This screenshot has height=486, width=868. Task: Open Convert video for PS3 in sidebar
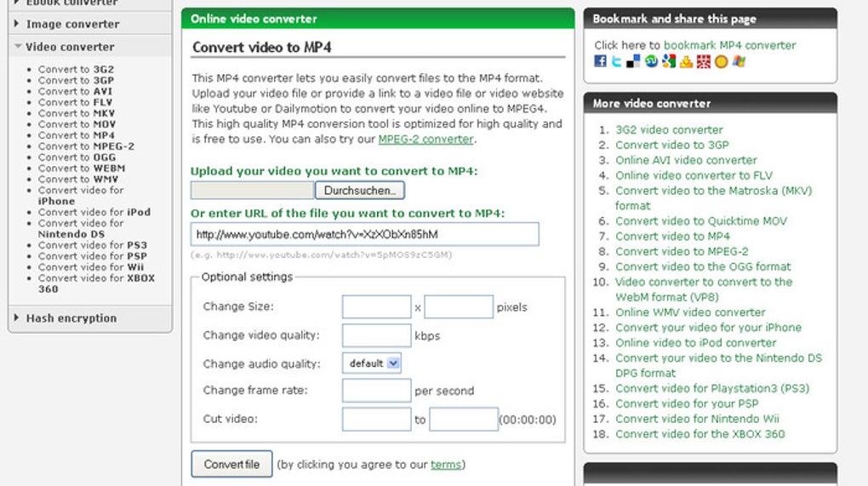93,245
